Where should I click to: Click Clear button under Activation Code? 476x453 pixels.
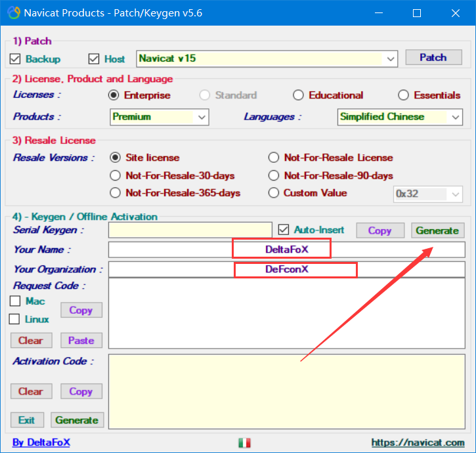(31, 391)
